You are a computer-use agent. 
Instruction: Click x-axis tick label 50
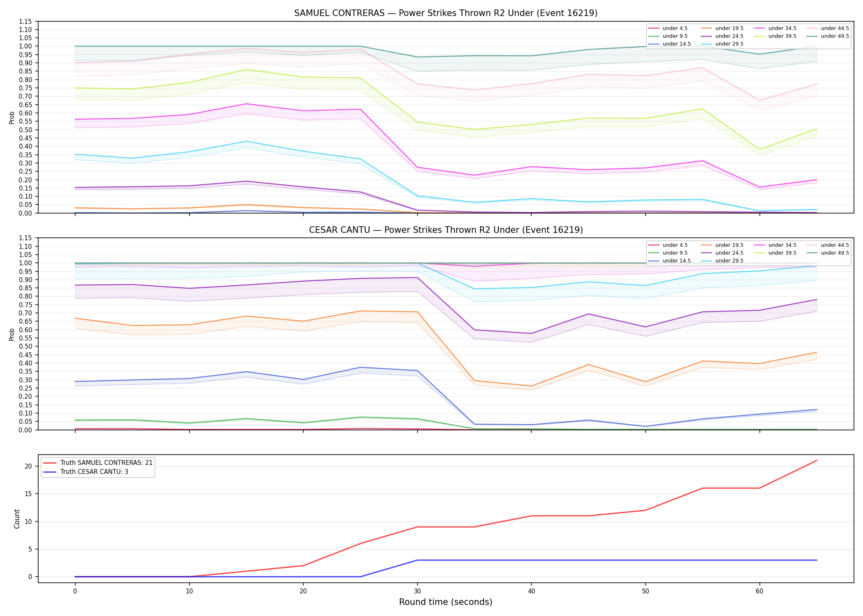click(645, 591)
